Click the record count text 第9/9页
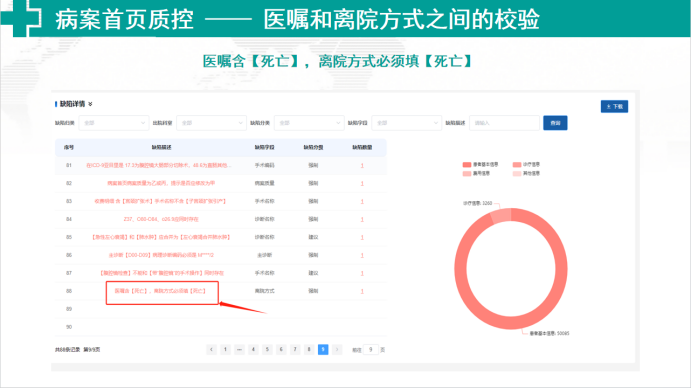Screen dimensions: 691x388 [92, 350]
